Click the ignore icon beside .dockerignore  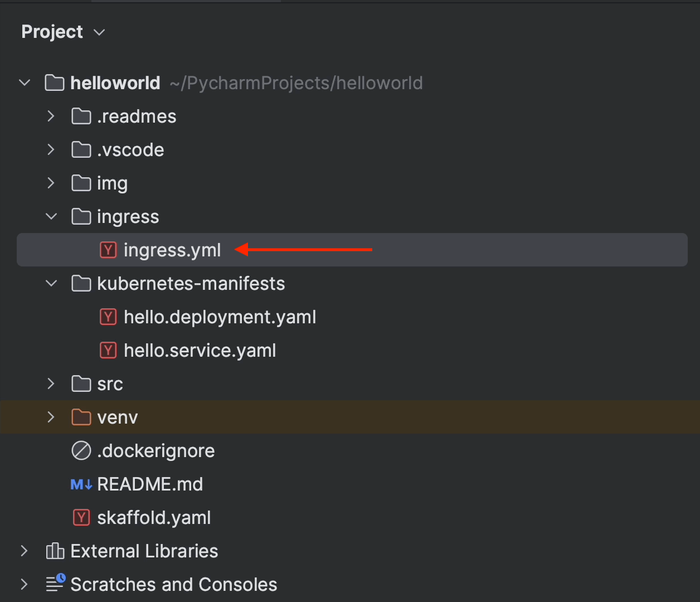(x=81, y=450)
